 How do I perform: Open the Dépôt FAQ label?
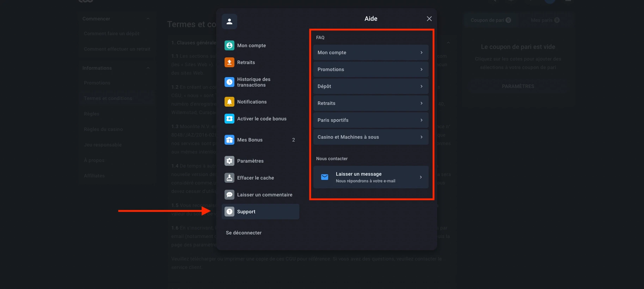(324, 86)
